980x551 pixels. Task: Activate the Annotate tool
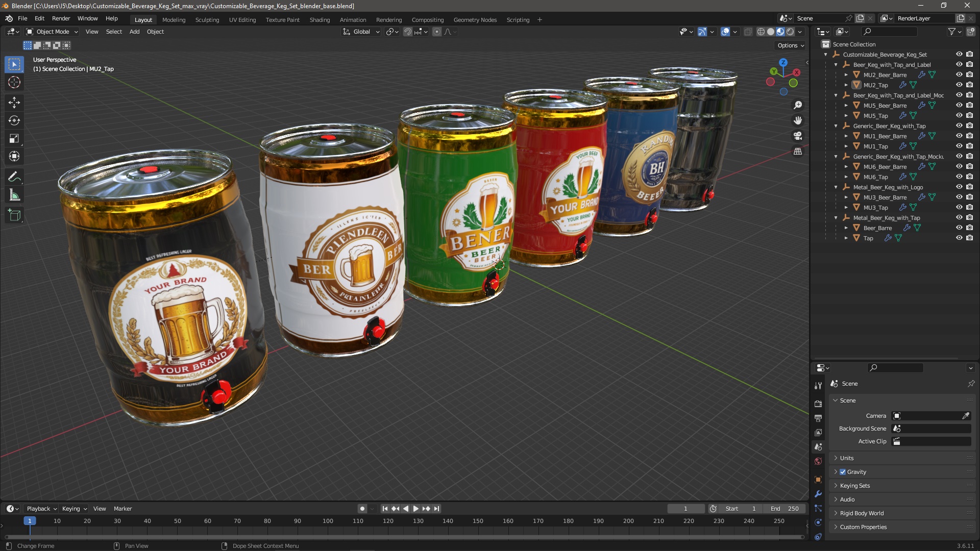14,177
